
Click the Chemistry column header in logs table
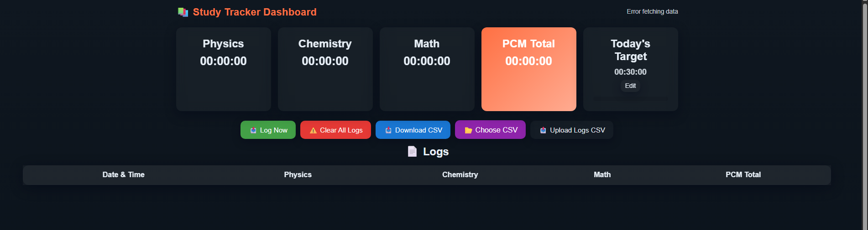(x=460, y=174)
